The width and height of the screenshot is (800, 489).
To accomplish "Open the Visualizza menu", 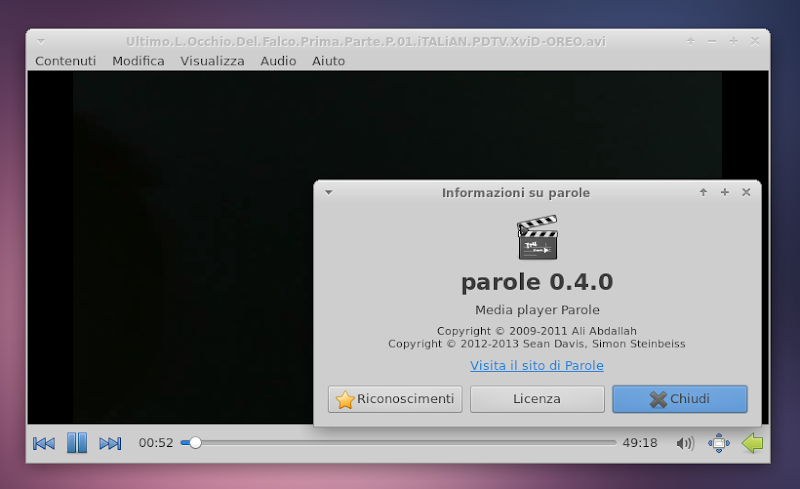I will (212, 61).
